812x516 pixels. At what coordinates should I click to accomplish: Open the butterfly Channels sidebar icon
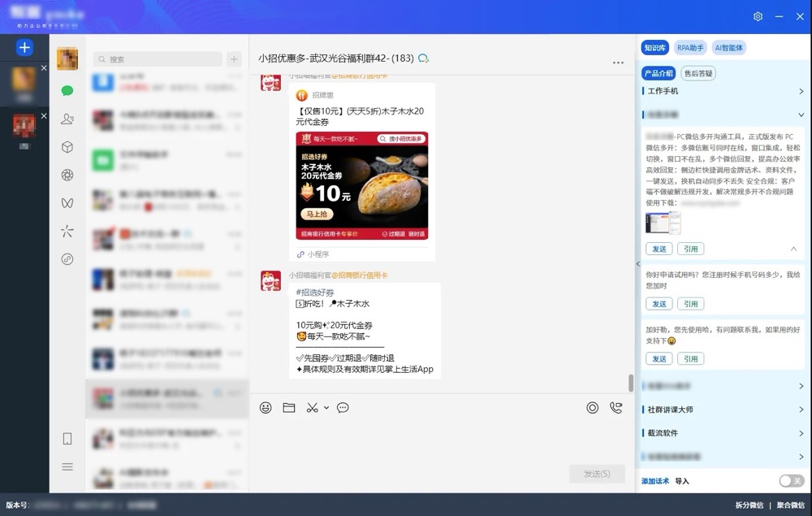click(x=67, y=203)
